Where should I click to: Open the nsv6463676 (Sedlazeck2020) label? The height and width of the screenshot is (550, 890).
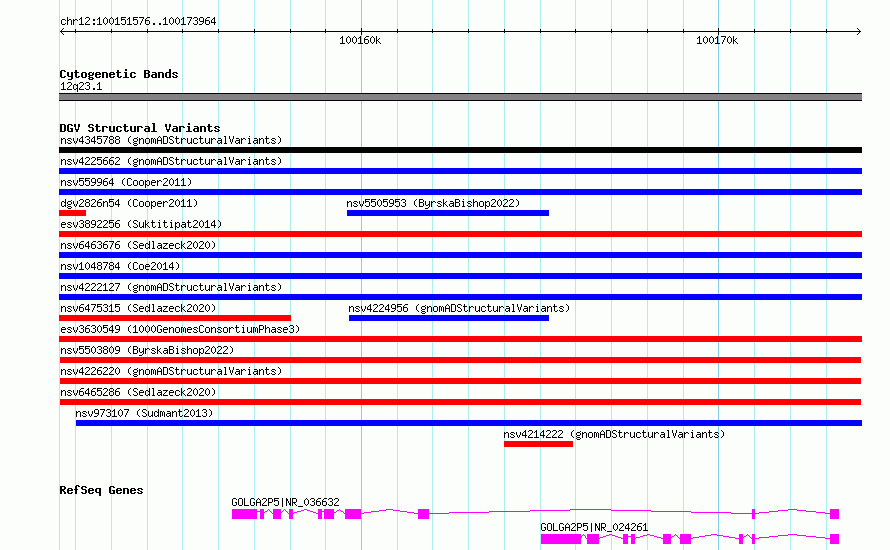pyautogui.click(x=138, y=245)
